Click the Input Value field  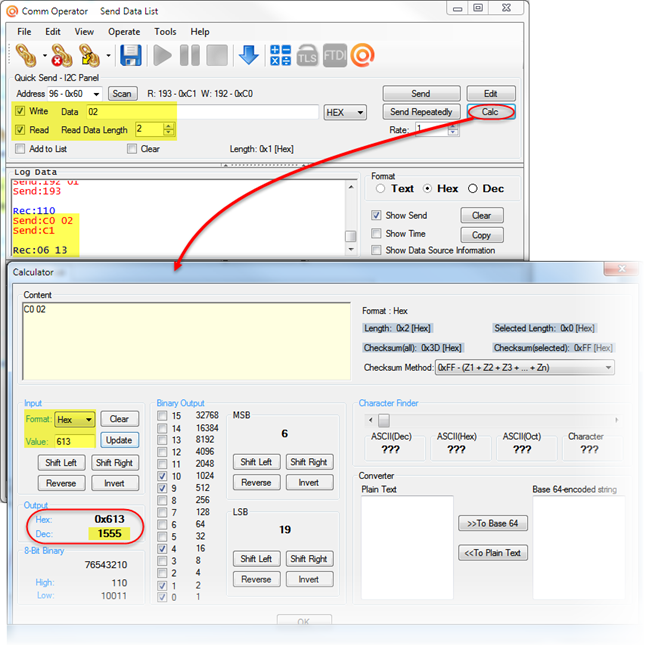pos(75,441)
